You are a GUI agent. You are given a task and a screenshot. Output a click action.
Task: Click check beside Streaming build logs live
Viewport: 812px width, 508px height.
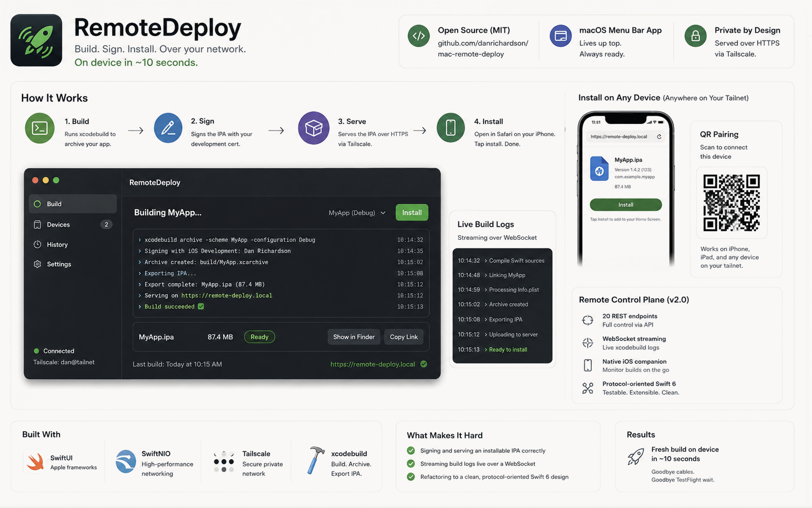(x=411, y=464)
